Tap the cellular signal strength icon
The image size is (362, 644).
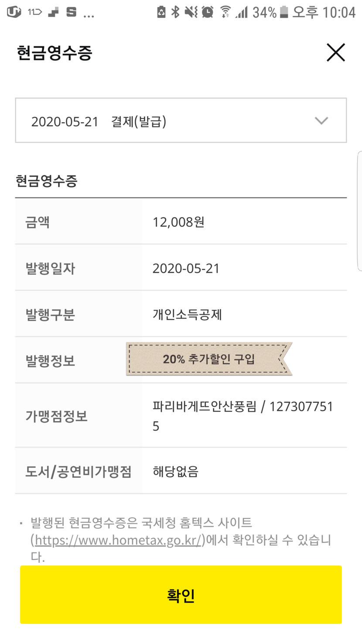point(241,12)
